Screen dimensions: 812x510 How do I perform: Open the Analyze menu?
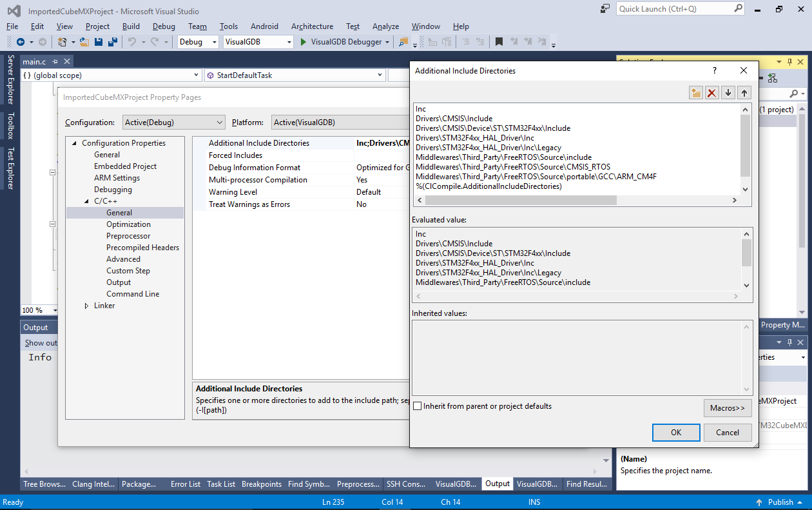tap(385, 26)
